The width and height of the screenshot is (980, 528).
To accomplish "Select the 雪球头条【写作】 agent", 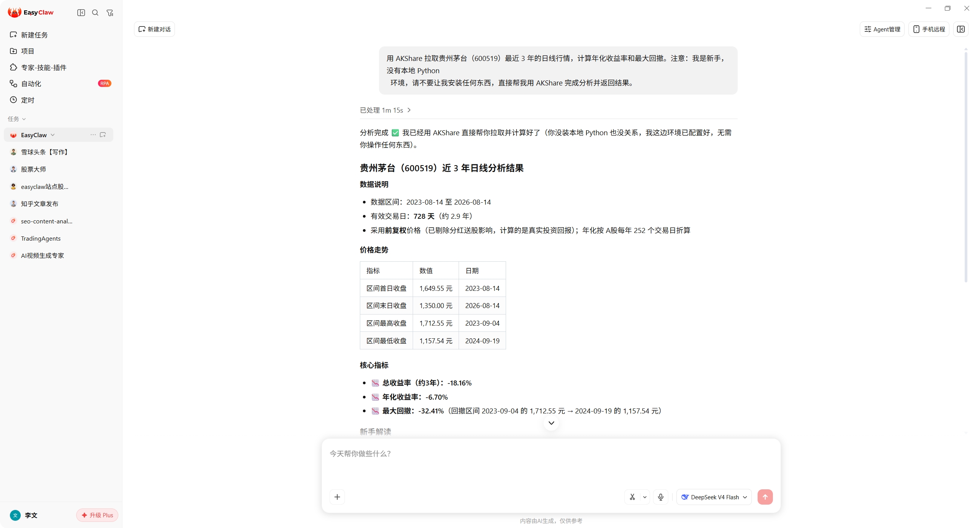I will pos(59,152).
